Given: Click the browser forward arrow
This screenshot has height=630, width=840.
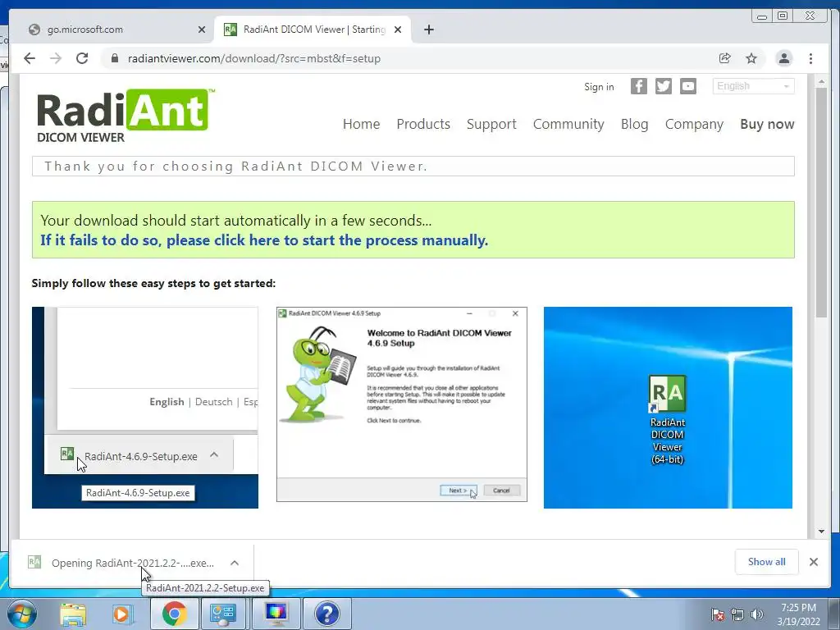Looking at the screenshot, I should point(56,58).
